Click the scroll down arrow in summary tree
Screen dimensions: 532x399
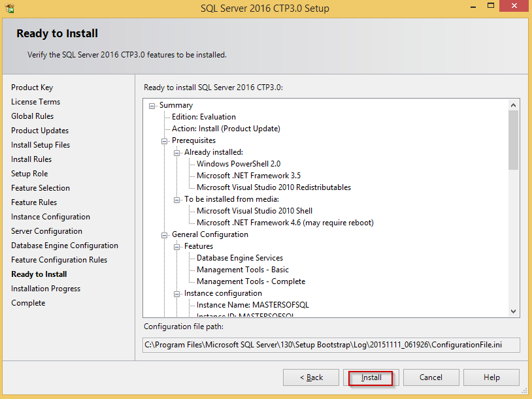tap(513, 311)
